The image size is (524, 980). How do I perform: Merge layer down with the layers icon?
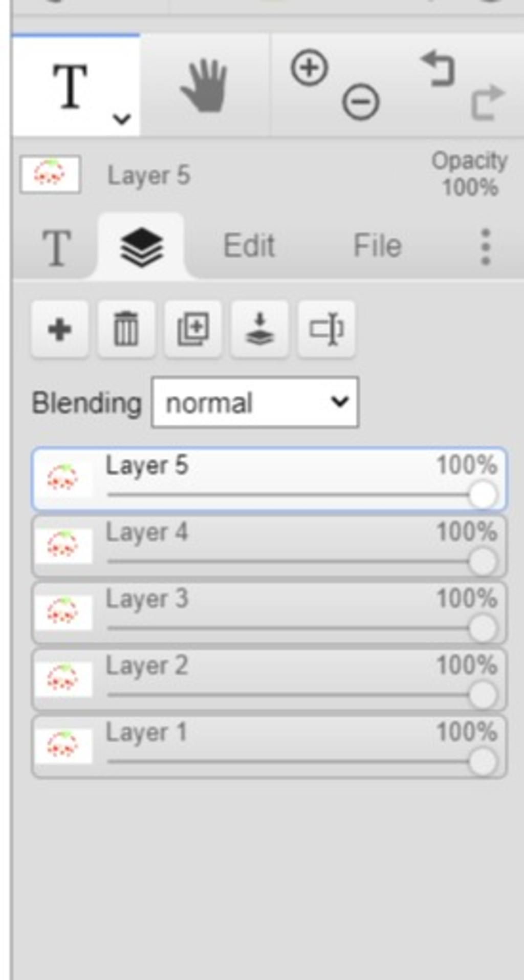[x=259, y=329]
